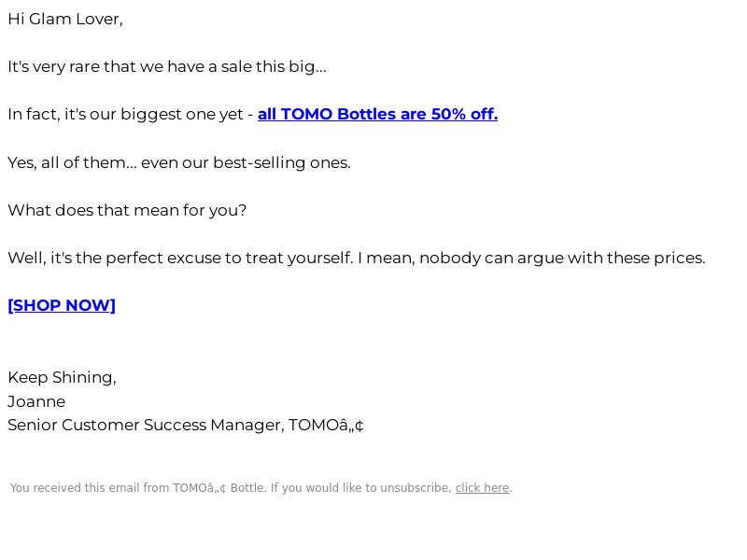Follow the 'click here' unsubscribe link

coord(482,488)
